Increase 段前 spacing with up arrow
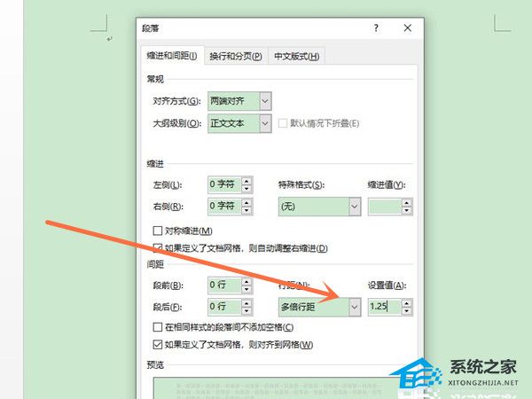 point(247,281)
